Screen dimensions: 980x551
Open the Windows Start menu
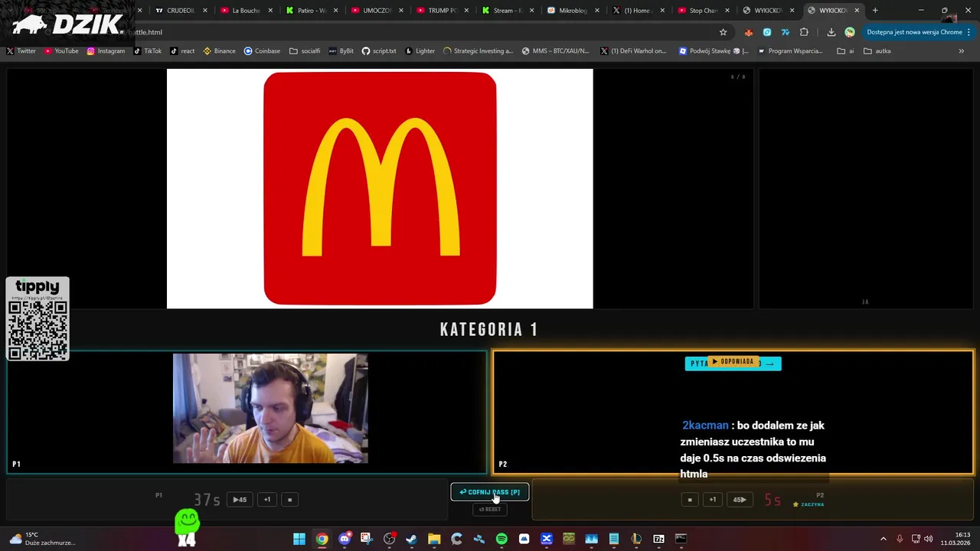299,539
